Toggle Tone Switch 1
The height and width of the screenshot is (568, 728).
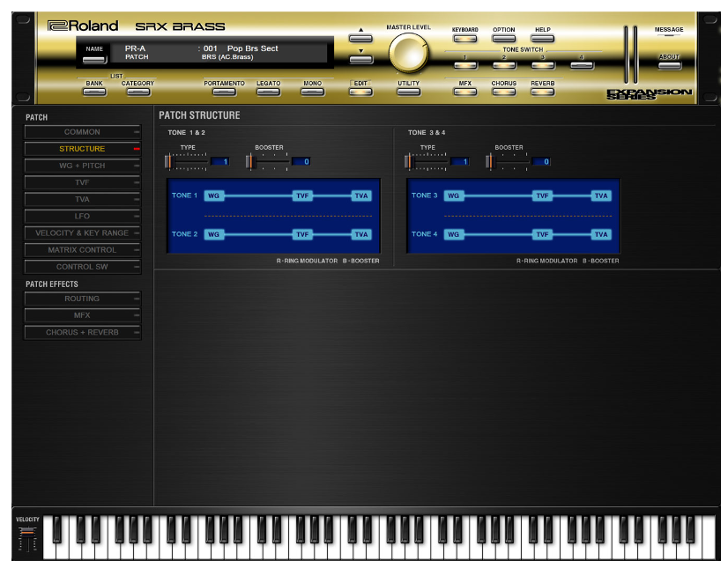pyautogui.click(x=464, y=65)
